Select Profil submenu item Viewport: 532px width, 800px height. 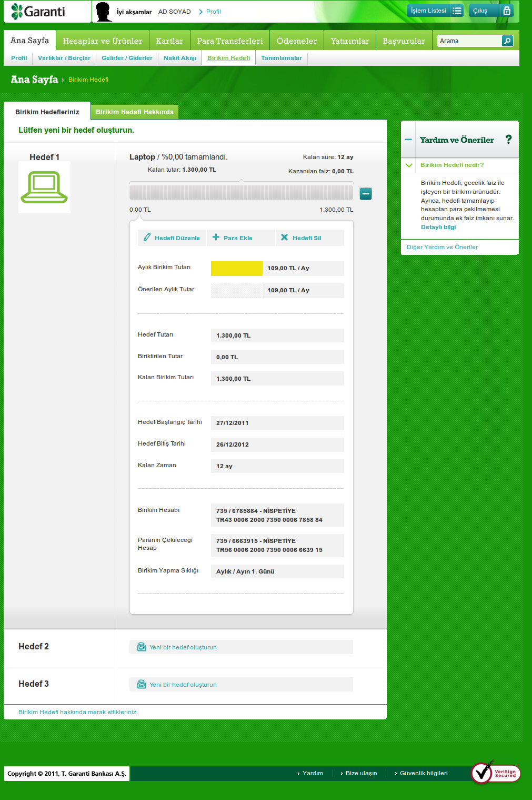pyautogui.click(x=19, y=58)
